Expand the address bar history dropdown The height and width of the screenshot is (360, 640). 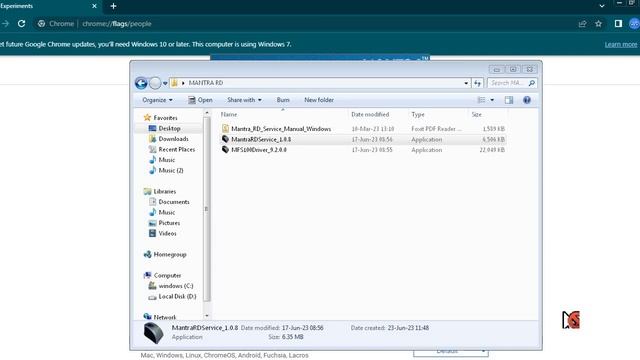466,83
